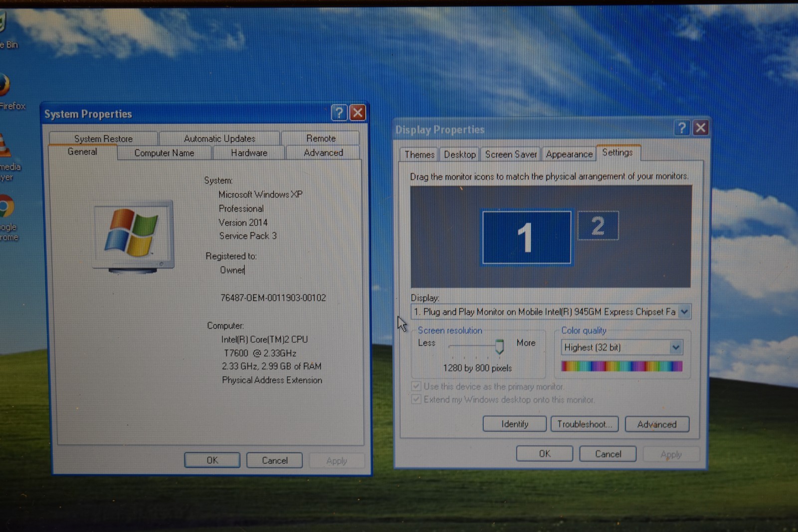The image size is (798, 532).
Task: Click the 'Owner' registered name text
Action: point(232,270)
